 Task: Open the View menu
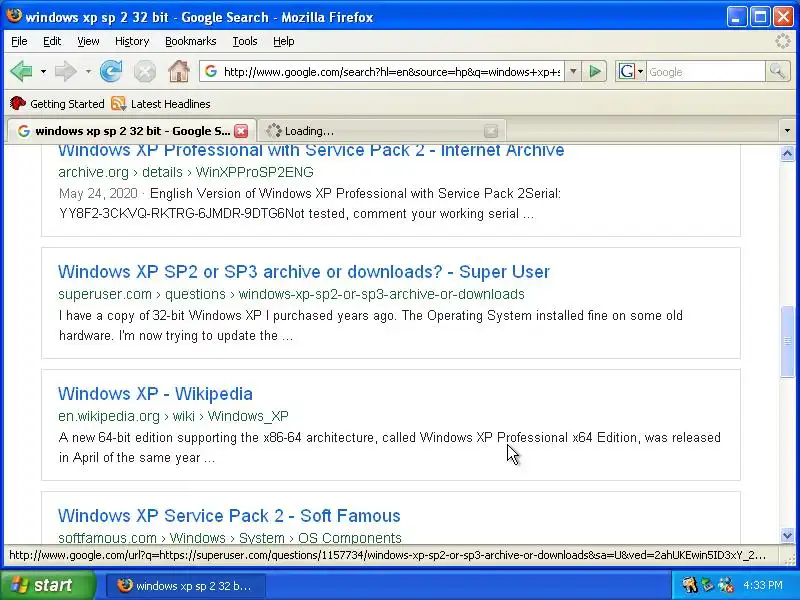click(x=88, y=41)
